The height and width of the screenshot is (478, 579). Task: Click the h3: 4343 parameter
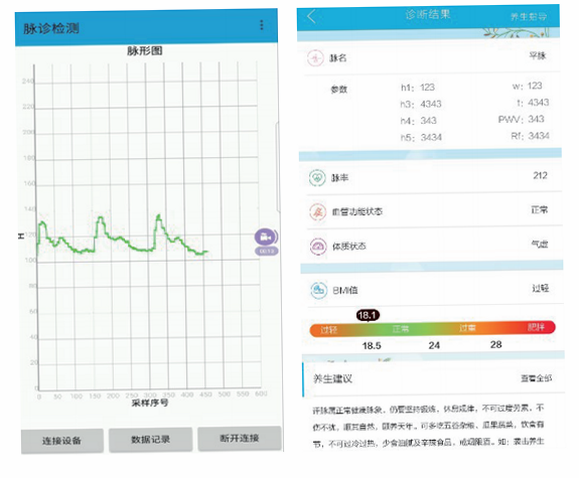(421, 104)
